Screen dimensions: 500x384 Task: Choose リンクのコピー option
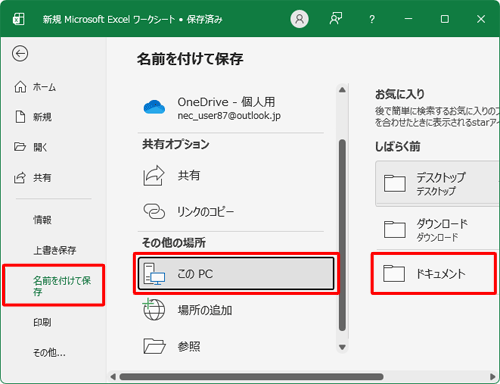coord(231,212)
